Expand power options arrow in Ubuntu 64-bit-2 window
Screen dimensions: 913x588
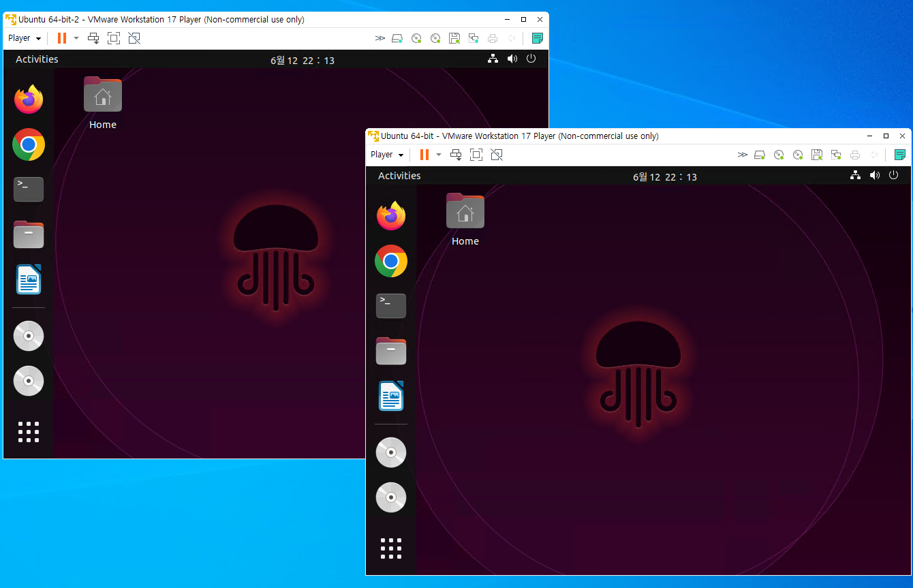76,38
